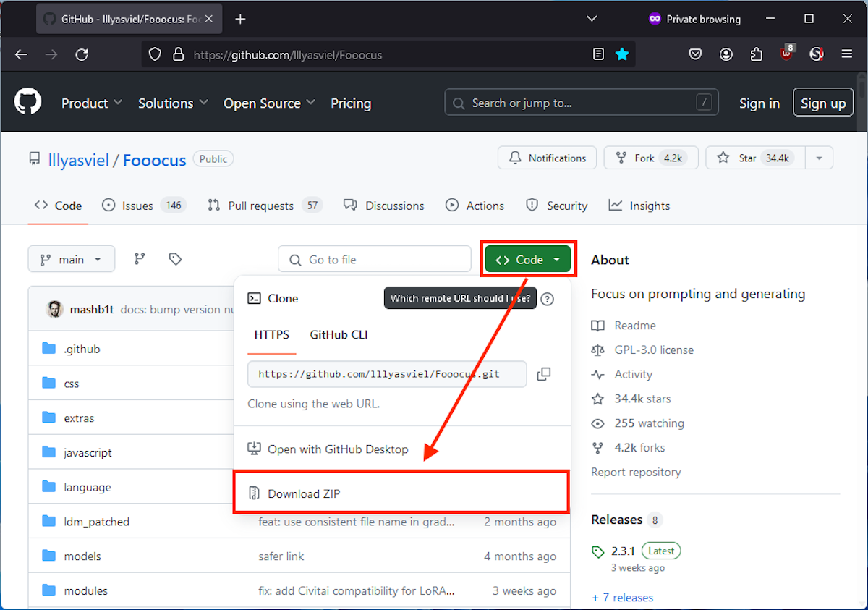Expand the Star list dropdown arrow
This screenshot has width=868, height=610.
tap(819, 158)
